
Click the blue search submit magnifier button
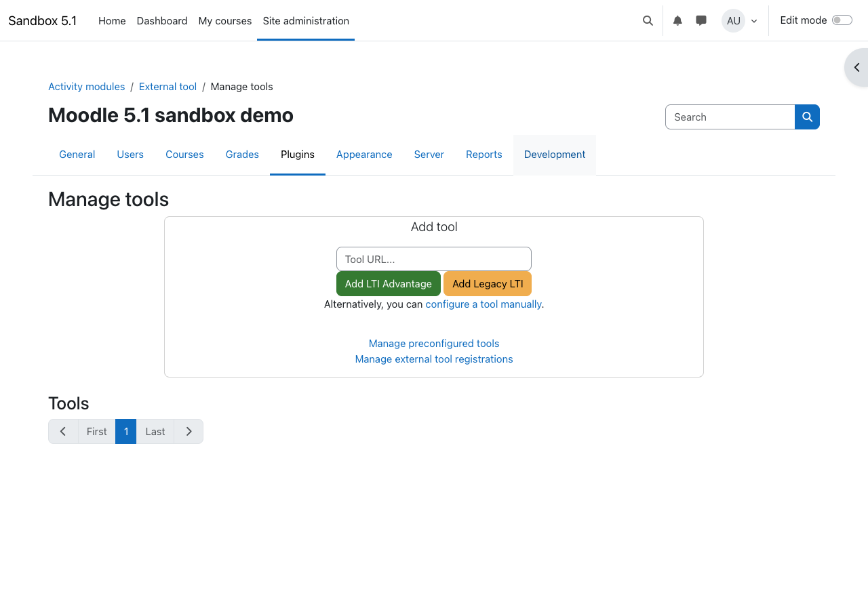point(807,117)
